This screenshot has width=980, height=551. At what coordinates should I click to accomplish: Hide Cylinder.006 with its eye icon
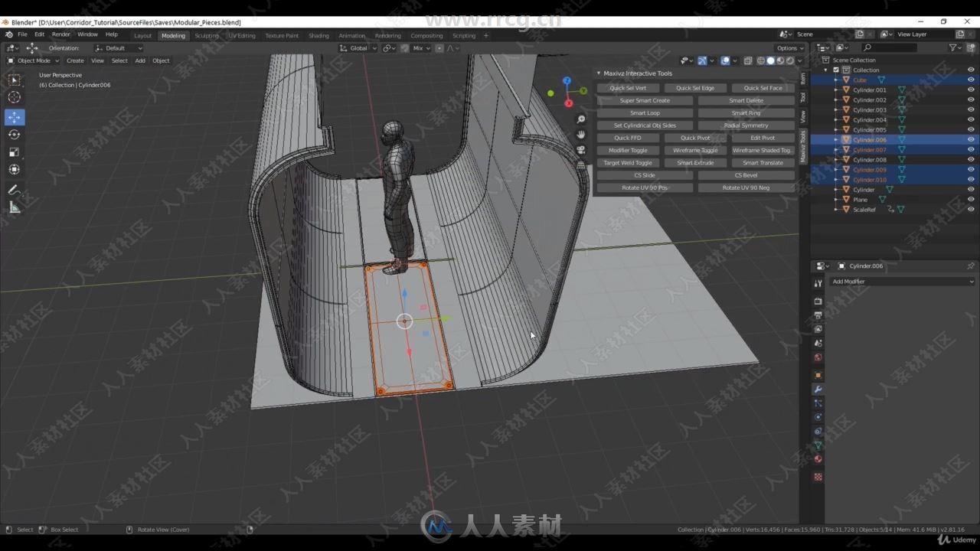click(x=971, y=139)
